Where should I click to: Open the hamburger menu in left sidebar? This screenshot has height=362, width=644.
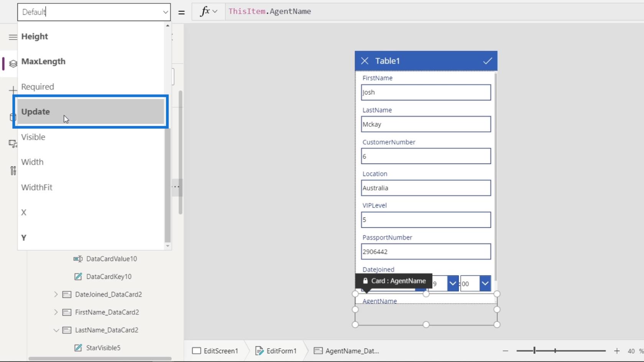pos(13,37)
